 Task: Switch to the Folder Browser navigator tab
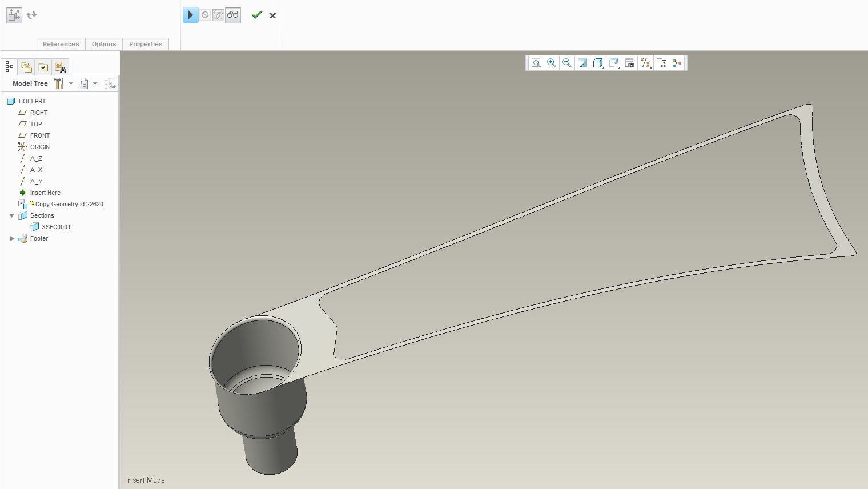point(26,67)
